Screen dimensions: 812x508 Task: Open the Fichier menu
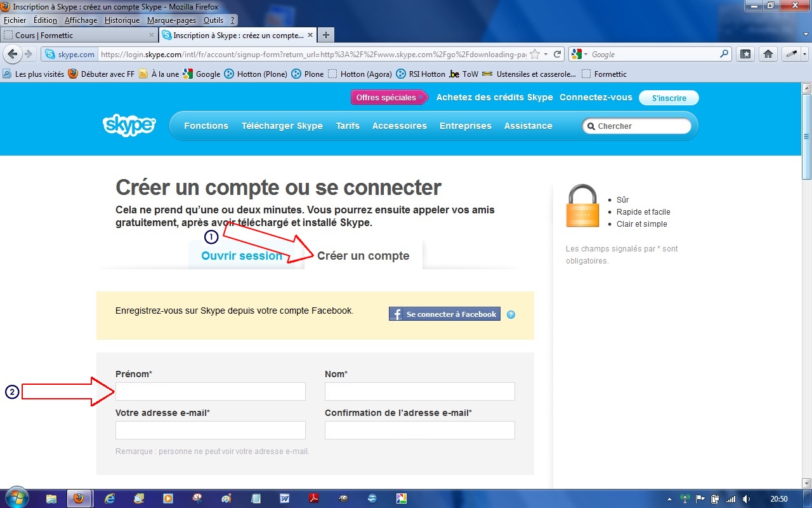point(15,20)
